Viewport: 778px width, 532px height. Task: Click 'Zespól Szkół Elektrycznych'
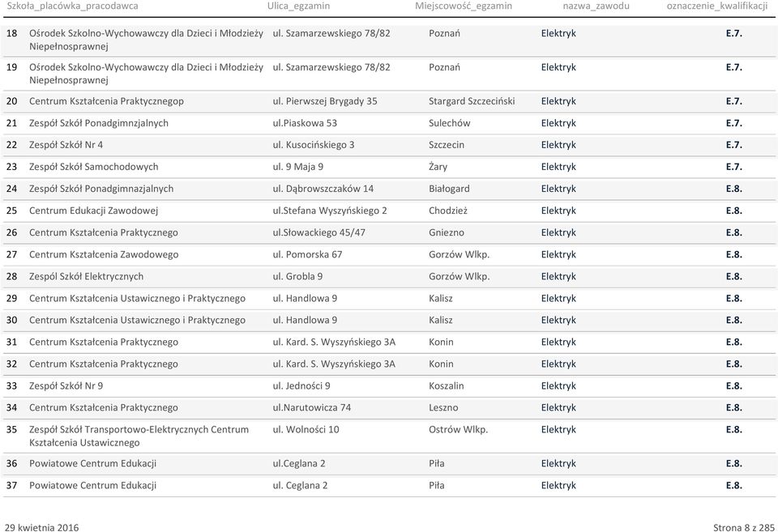87,276
